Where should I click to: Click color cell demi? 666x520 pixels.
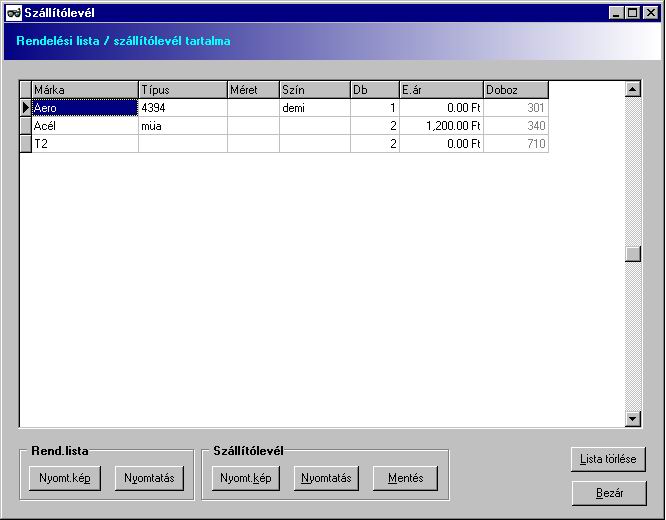point(315,108)
